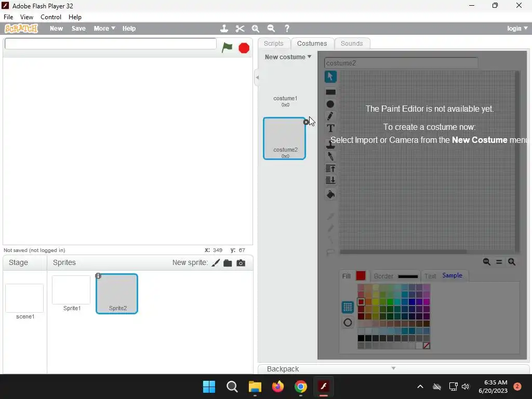532x399 pixels.
Task: Click the block help question mark icon
Action: [x=287, y=29]
